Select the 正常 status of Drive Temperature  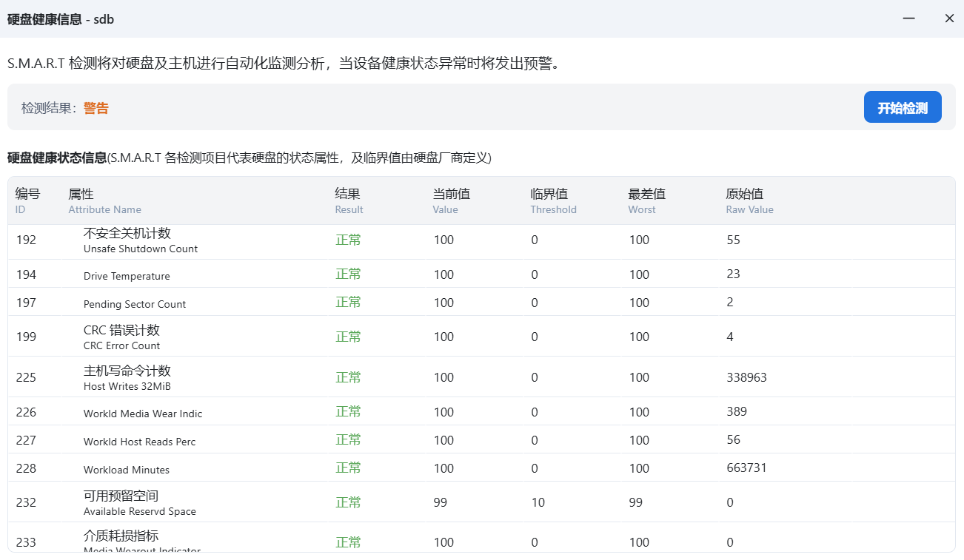point(348,274)
